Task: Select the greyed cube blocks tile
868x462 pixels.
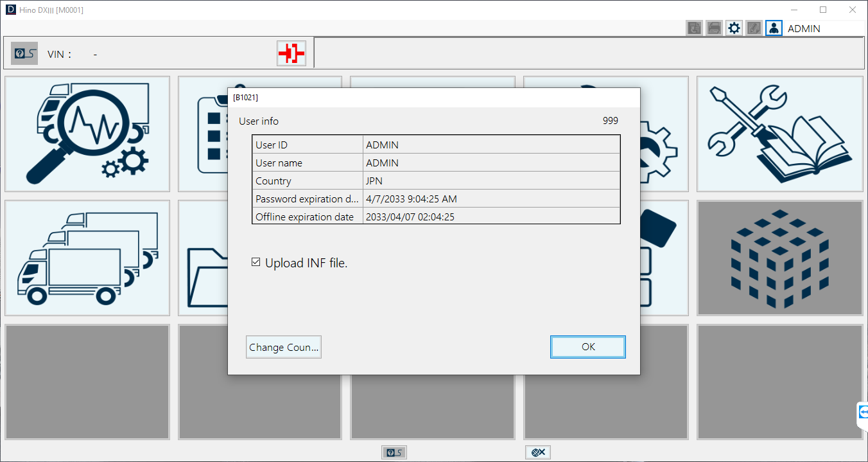Action: (x=779, y=258)
